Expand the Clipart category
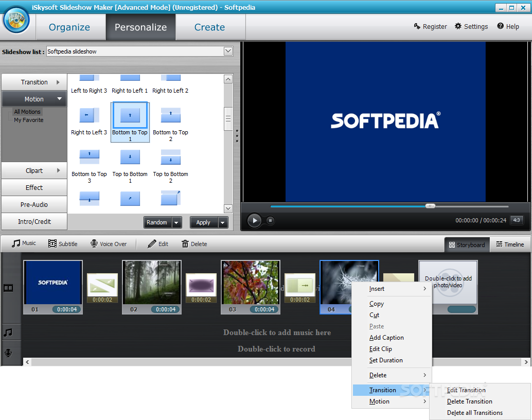This screenshot has height=420, width=532. [34, 170]
